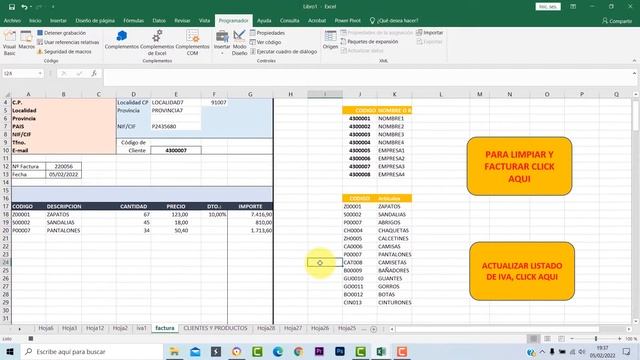Image resolution: width=640 pixels, height=360 pixels.
Task: Click the Select All corner of grid
Action: pyautogui.click(x=6, y=94)
